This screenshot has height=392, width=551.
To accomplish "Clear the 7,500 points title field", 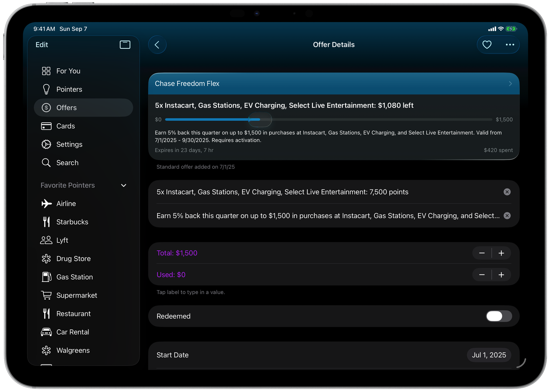I will [507, 192].
